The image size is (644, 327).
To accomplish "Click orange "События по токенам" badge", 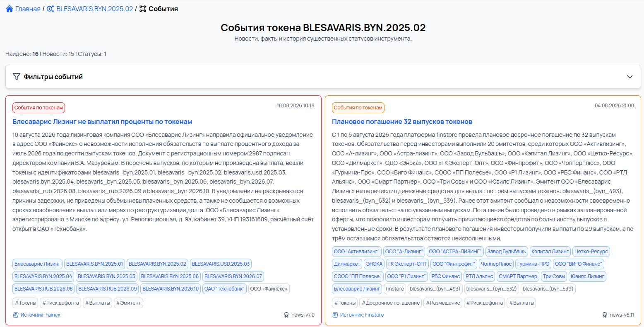I will tap(358, 108).
